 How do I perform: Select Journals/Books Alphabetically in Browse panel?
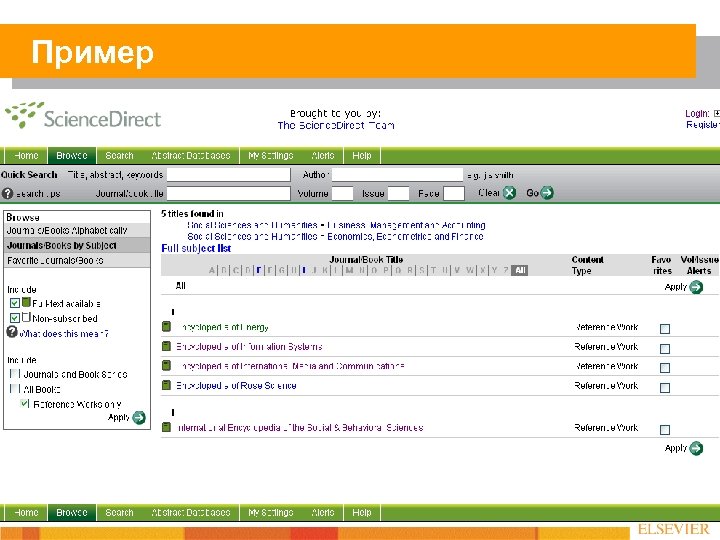pyautogui.click(x=77, y=231)
